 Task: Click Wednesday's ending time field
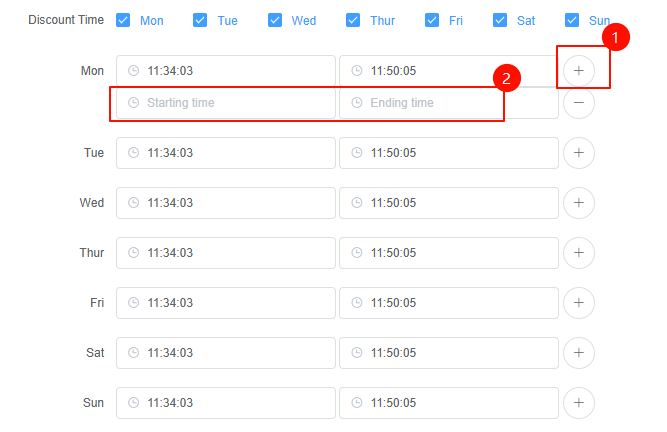click(448, 203)
